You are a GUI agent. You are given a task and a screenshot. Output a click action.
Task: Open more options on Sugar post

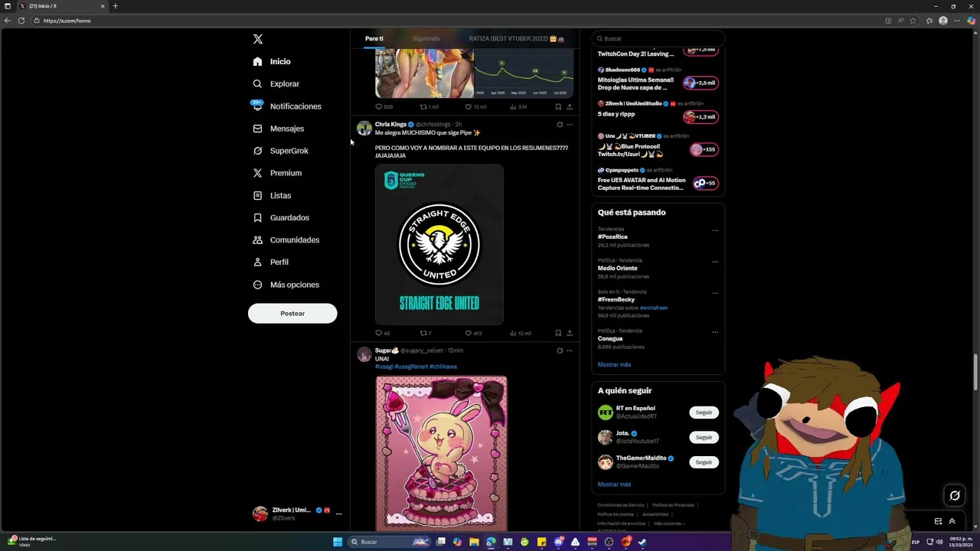pyautogui.click(x=570, y=350)
